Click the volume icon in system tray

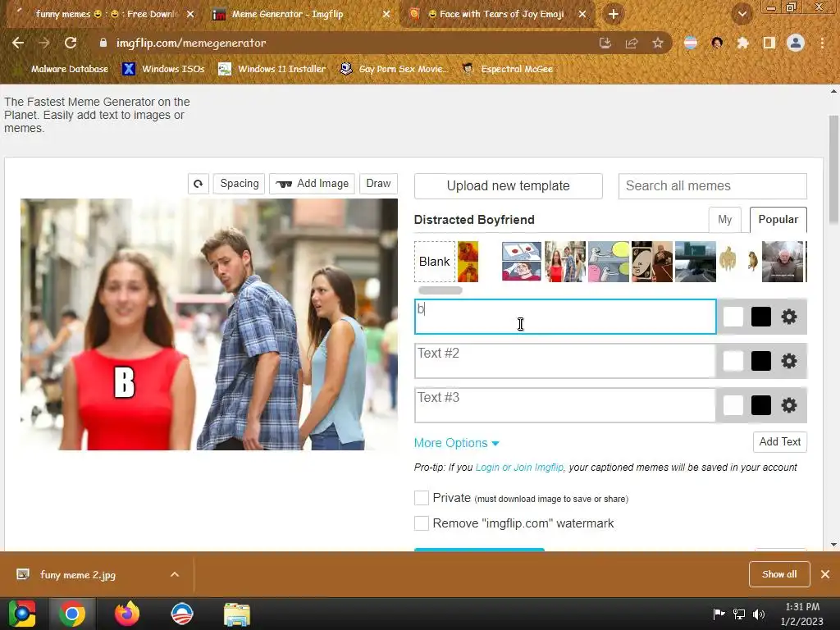759,614
